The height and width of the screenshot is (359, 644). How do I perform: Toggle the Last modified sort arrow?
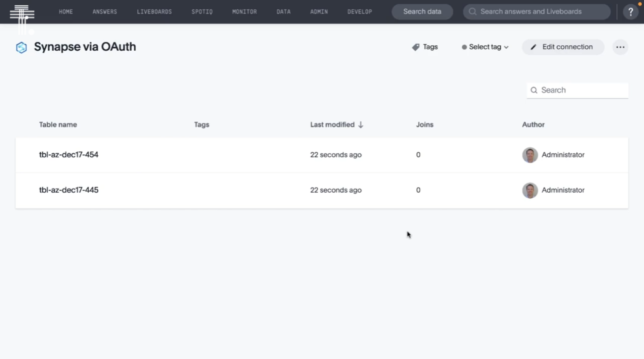361,125
